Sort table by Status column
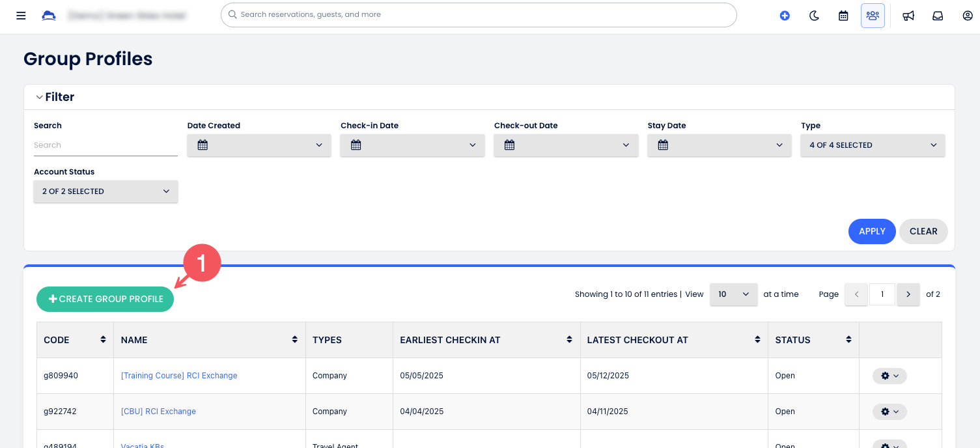This screenshot has height=448, width=980. point(848,340)
